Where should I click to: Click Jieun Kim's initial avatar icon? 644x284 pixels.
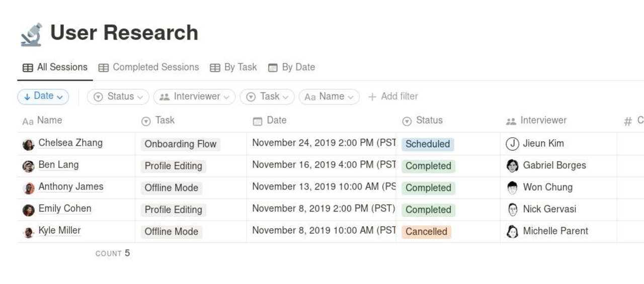pyautogui.click(x=512, y=144)
